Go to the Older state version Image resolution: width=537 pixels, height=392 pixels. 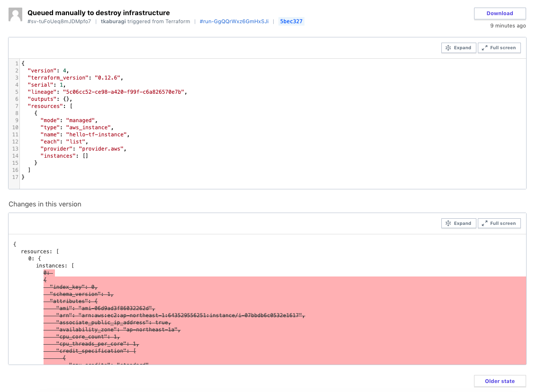point(500,381)
